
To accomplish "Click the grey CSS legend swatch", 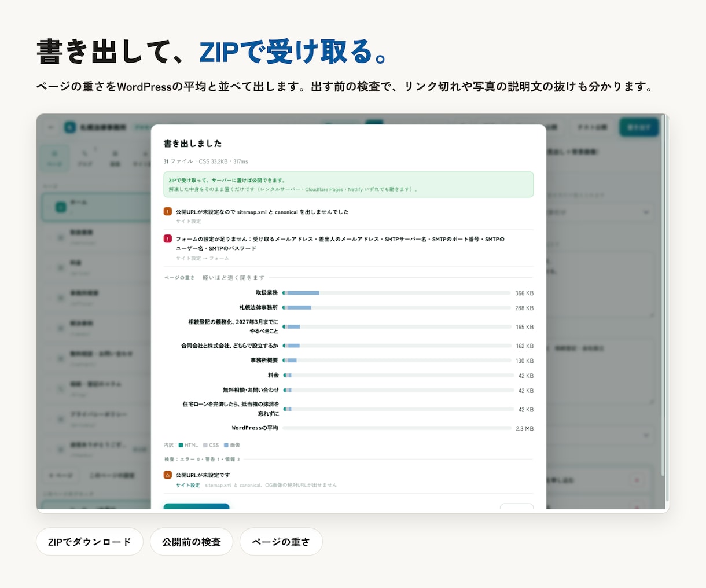I will (x=205, y=445).
